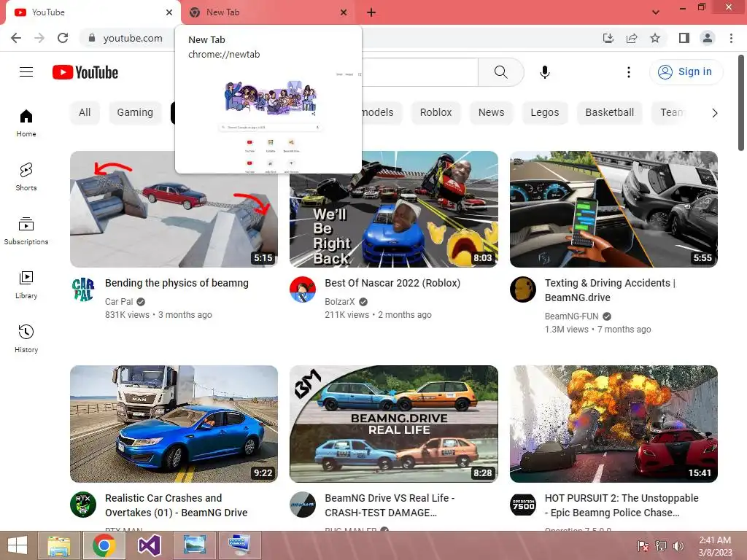The image size is (747, 560).
Task: Open 'Best Of Nascar 2022 (Roblox)' title
Action: pyautogui.click(x=392, y=284)
